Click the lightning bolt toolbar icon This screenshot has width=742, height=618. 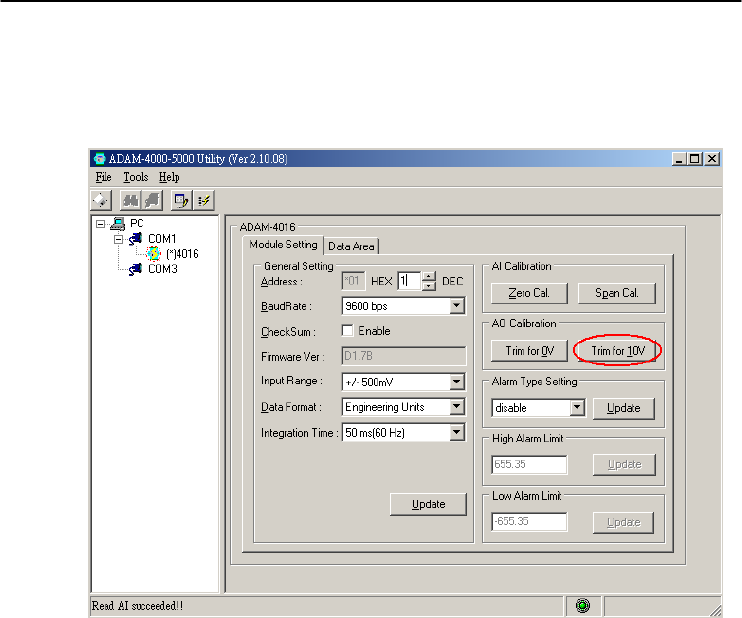(x=205, y=199)
